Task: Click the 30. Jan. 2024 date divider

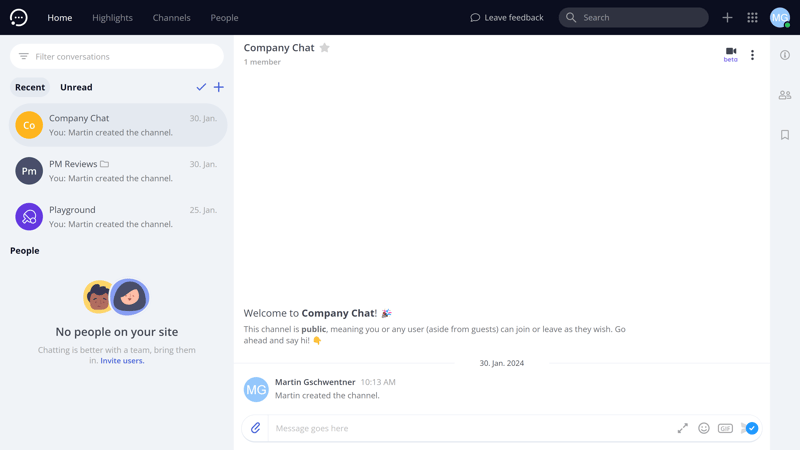Action: [502, 363]
